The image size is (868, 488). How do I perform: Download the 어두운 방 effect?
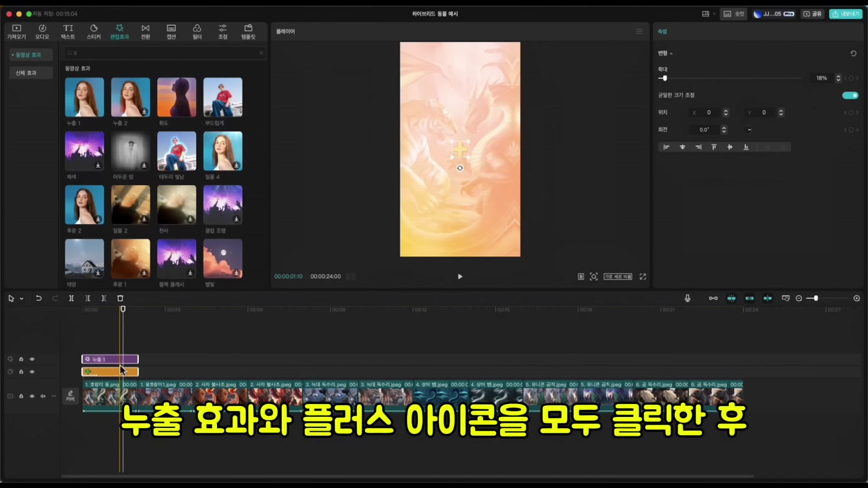pos(144,165)
